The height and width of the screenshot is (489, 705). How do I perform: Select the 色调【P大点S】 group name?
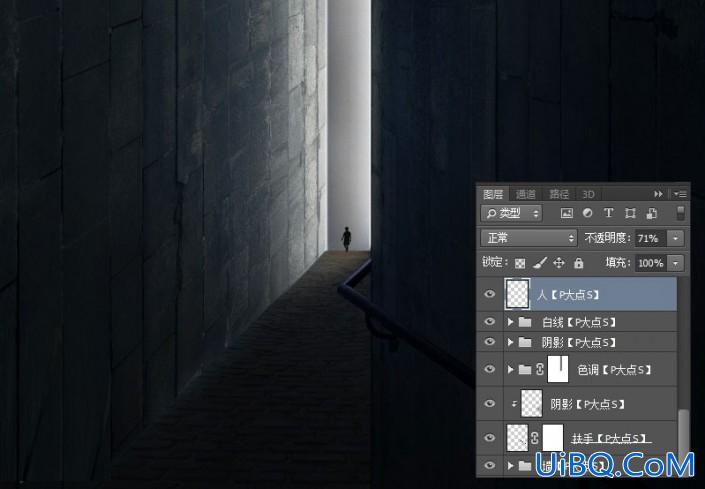tap(614, 370)
